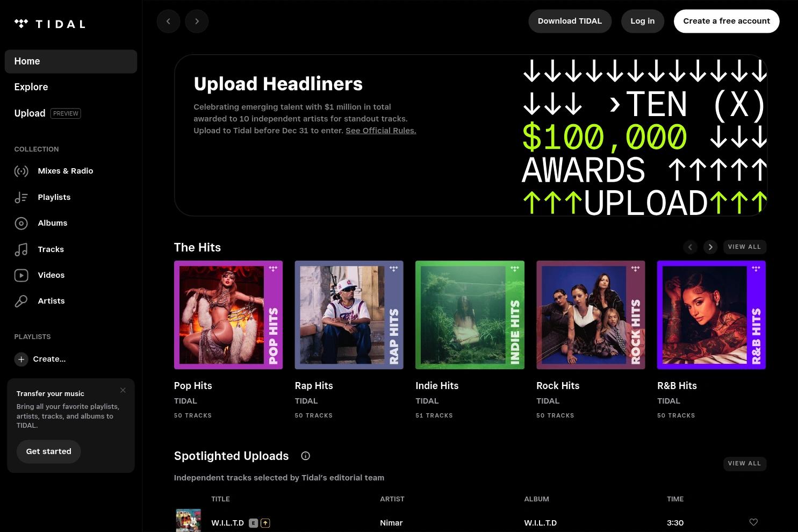Click the upload arrow badge on W.I.L.T.D
Screen dimensions: 798x532
click(x=265, y=523)
